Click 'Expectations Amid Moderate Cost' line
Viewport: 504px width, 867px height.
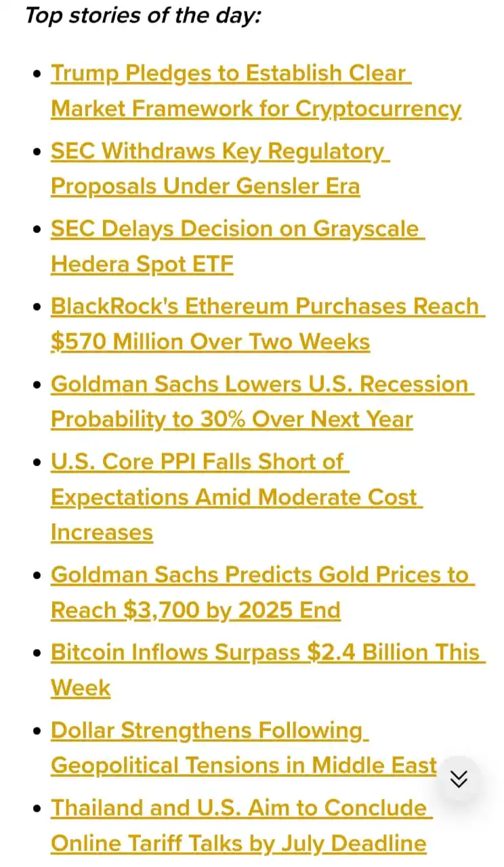point(236,497)
